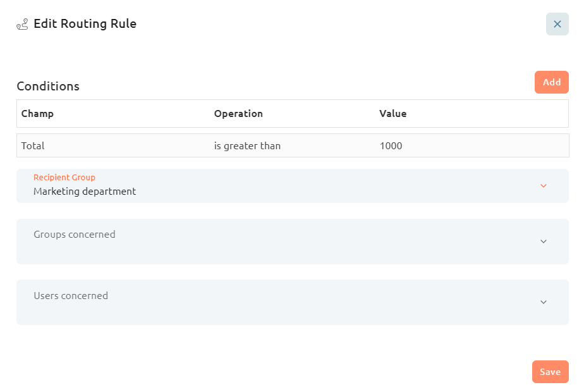Click the 'is greater than' operation cell
The width and height of the screenshot is (584, 392).
point(247,145)
